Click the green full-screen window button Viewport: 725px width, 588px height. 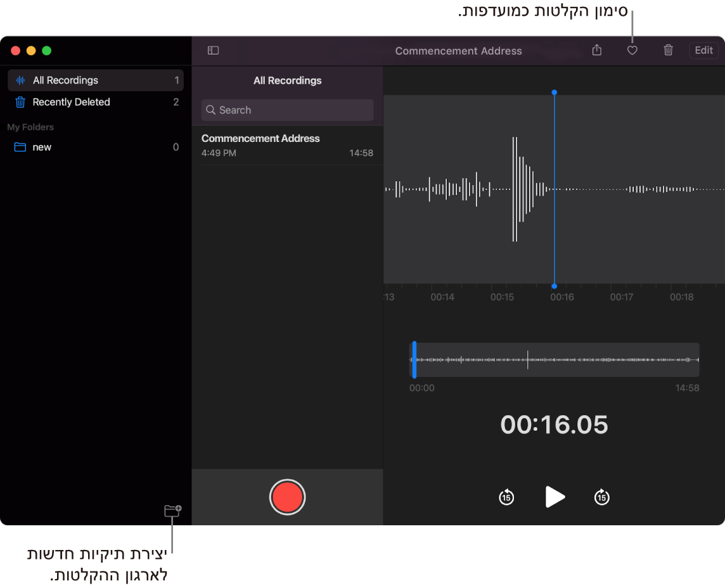tap(47, 51)
